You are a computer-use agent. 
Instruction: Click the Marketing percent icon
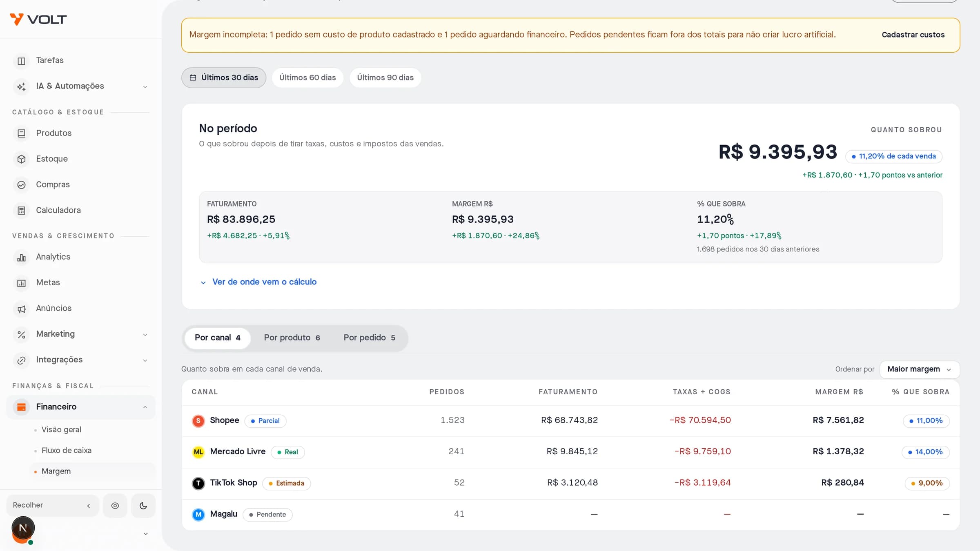pos(21,334)
